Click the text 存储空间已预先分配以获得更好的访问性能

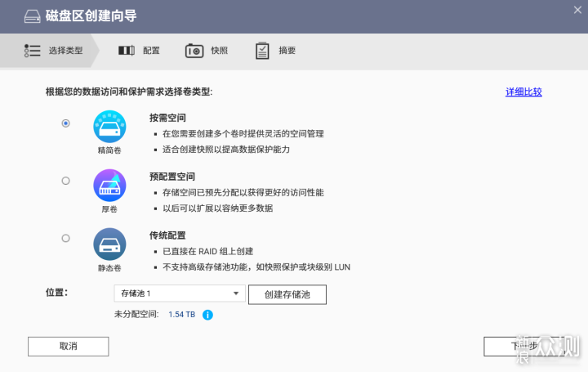(x=243, y=193)
